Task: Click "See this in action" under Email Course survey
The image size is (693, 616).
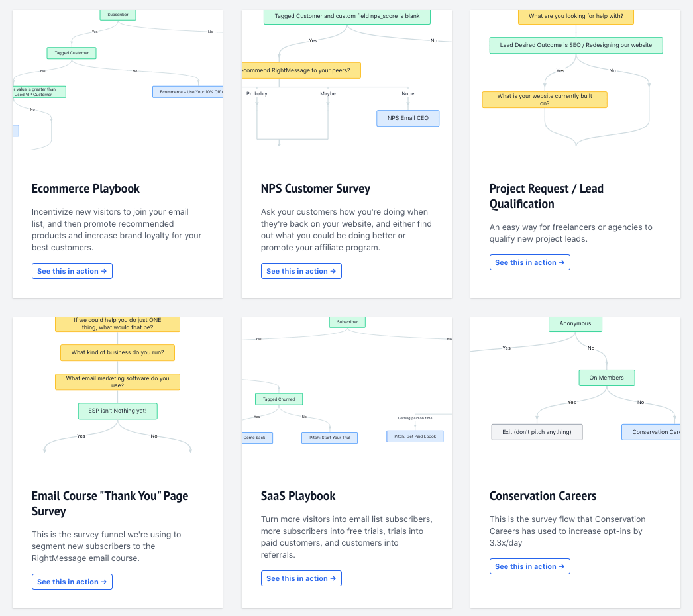Action: (x=72, y=581)
